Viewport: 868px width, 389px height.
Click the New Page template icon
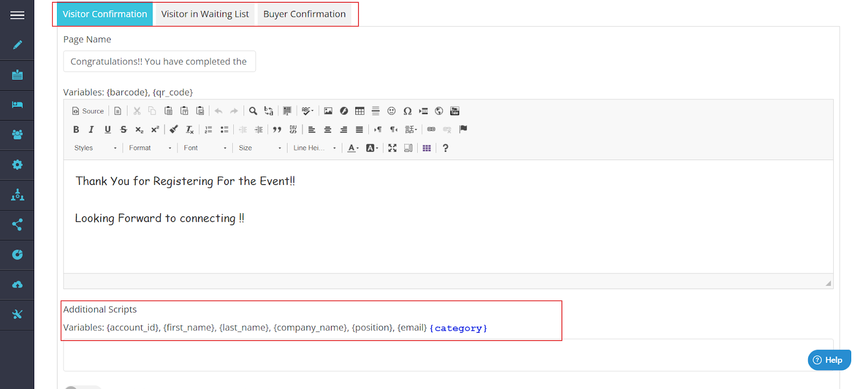[x=118, y=111]
